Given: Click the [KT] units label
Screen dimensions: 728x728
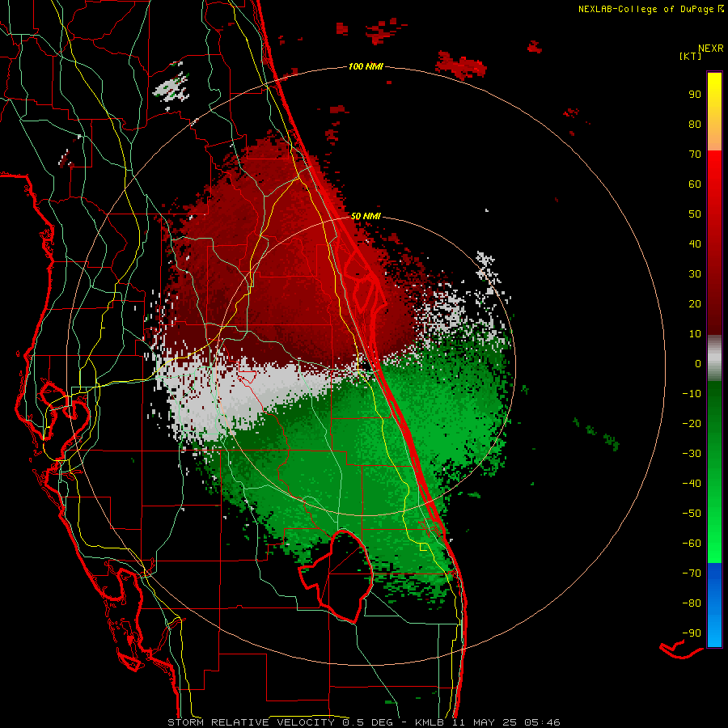Looking at the screenshot, I should pyautogui.click(x=691, y=56).
